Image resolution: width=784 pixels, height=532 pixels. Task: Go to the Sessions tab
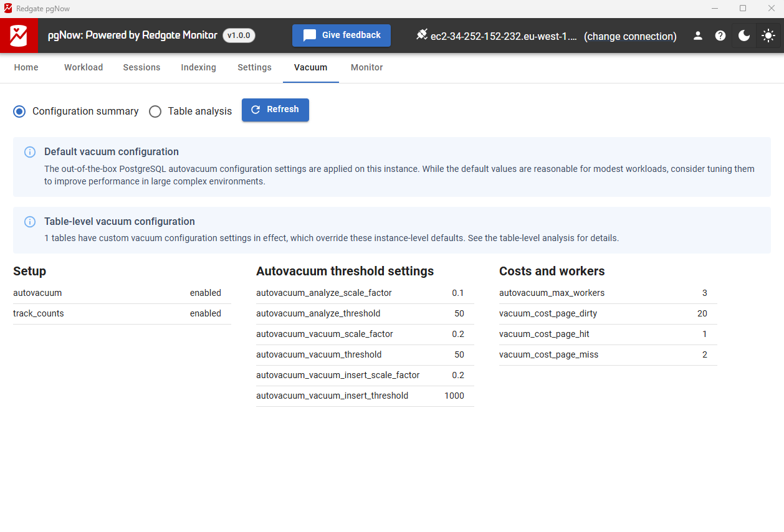point(141,67)
